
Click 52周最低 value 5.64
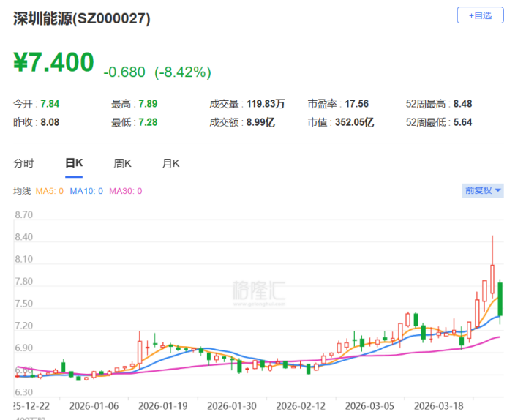462,122
